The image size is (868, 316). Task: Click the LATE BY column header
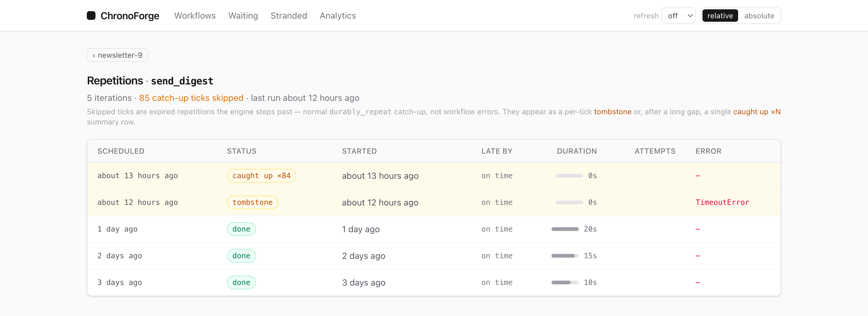pyautogui.click(x=497, y=151)
